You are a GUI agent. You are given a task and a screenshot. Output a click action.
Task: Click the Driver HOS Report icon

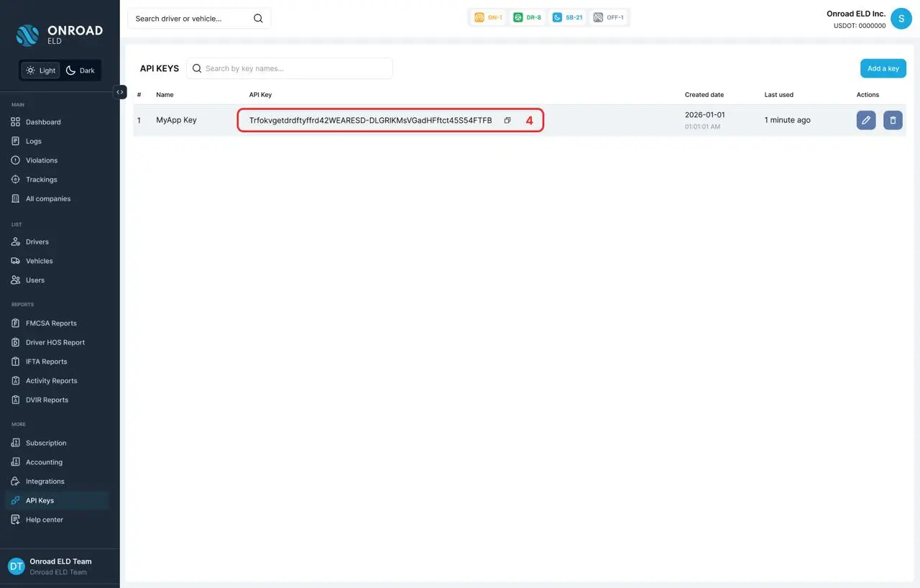[x=15, y=343]
